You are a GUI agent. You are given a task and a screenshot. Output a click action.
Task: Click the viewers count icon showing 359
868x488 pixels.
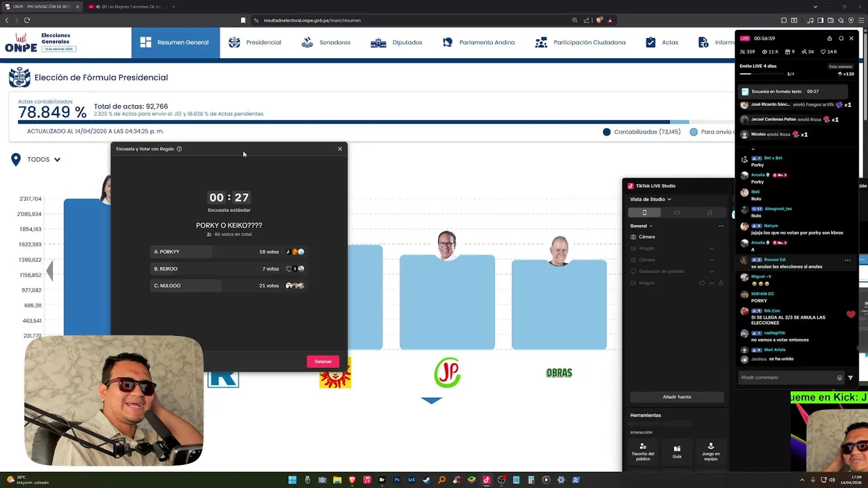point(743,52)
